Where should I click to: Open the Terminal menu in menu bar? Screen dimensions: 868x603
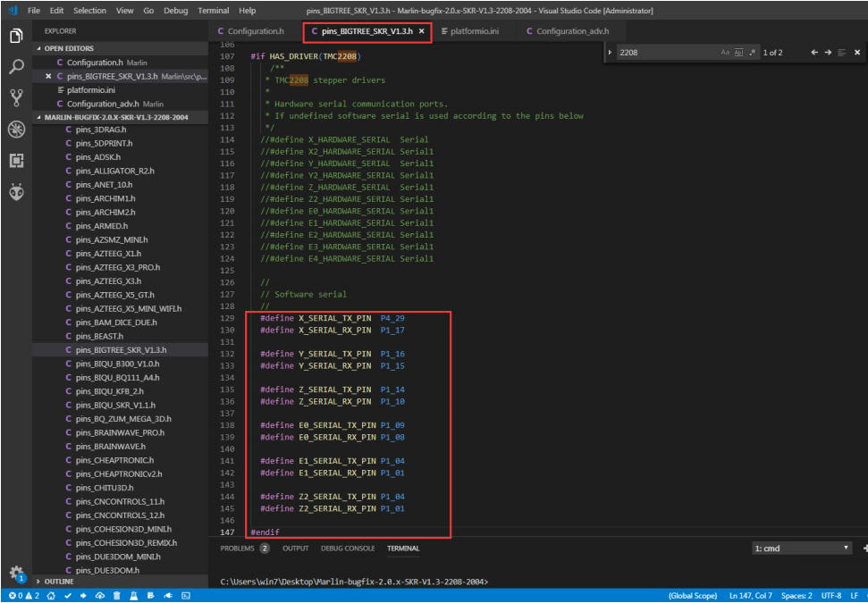point(213,11)
